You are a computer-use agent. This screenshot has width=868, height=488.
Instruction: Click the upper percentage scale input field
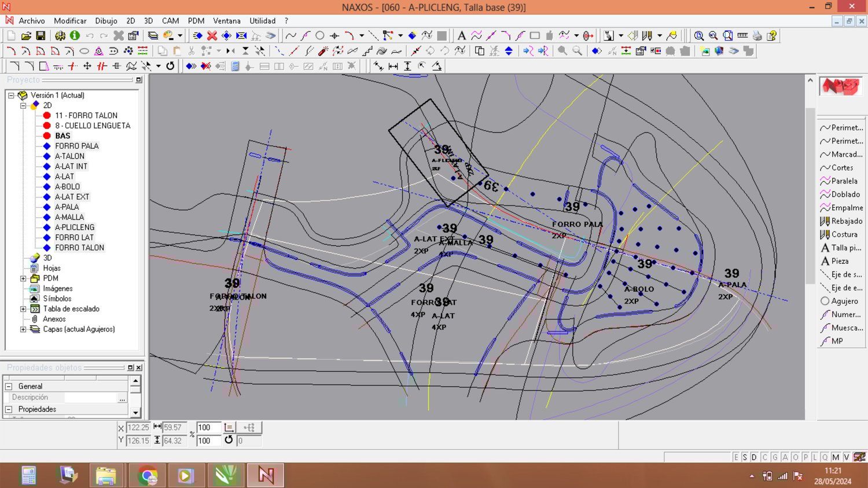tap(208, 428)
